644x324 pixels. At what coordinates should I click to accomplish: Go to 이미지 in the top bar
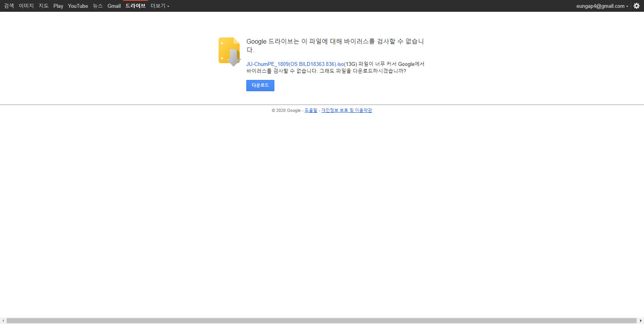coord(26,6)
